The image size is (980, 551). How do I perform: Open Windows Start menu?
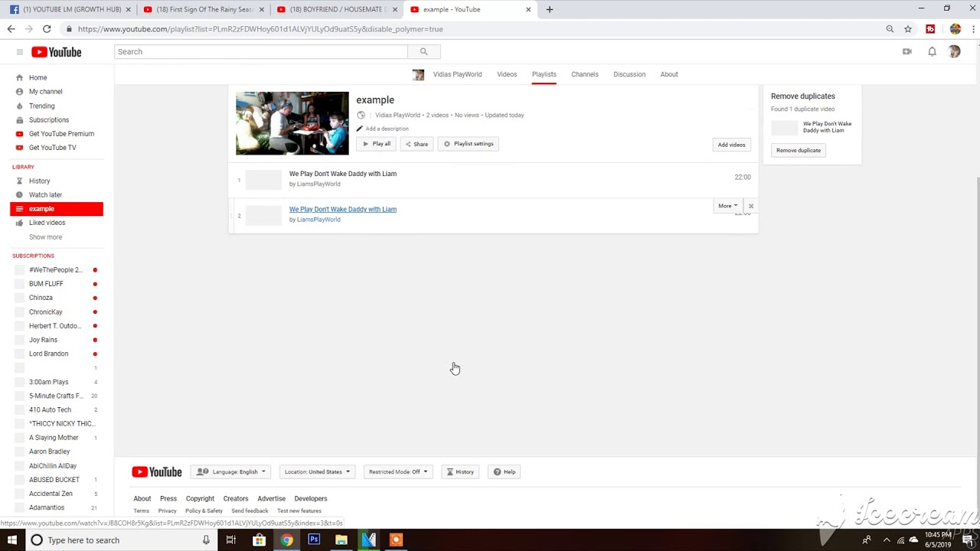coord(11,540)
